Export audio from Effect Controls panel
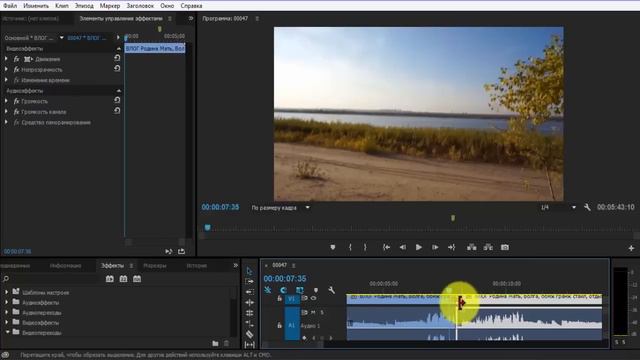 [x=182, y=251]
